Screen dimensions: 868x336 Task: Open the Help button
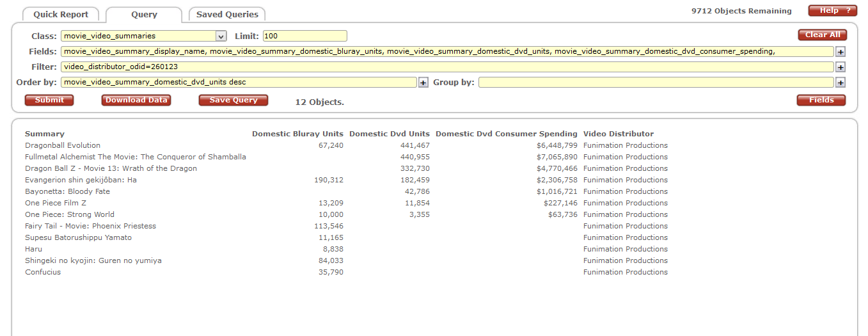point(832,11)
